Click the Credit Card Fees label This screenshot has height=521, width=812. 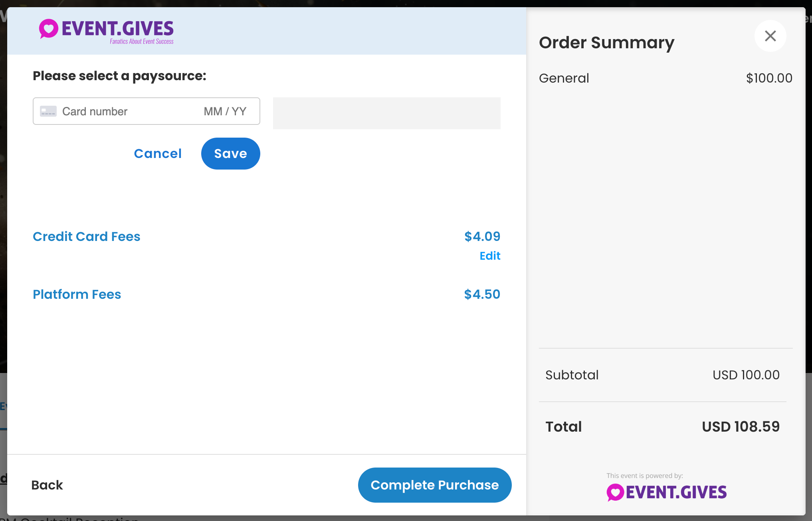pos(87,237)
